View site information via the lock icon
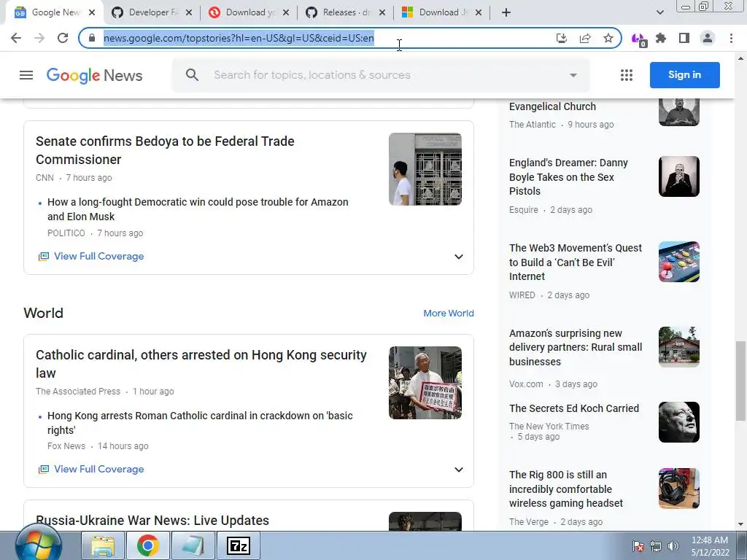Viewport: 747px width, 560px height. [x=92, y=38]
